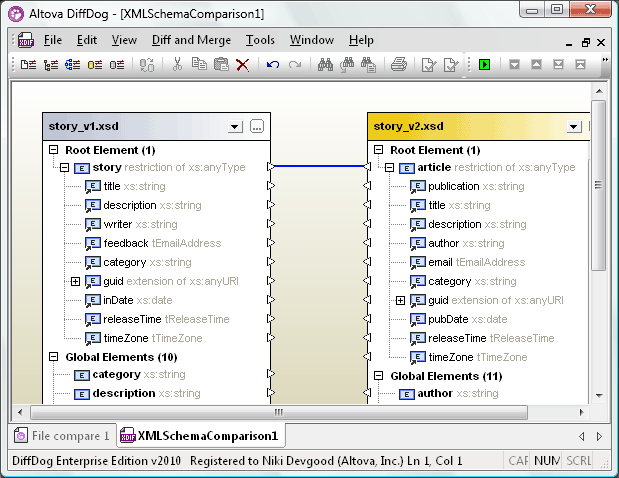
Task: Click the scroll down arrow
Action: point(599,396)
